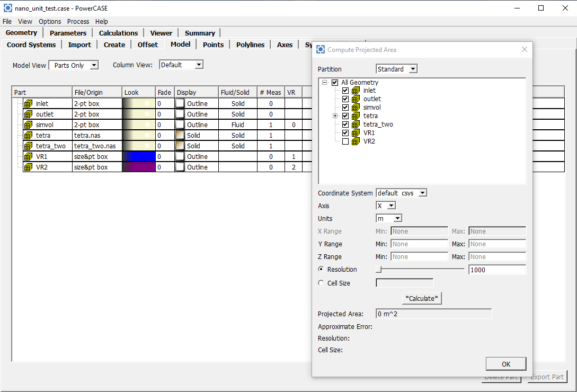Open the Partition dropdown
This screenshot has width=577, height=392.
pos(396,69)
